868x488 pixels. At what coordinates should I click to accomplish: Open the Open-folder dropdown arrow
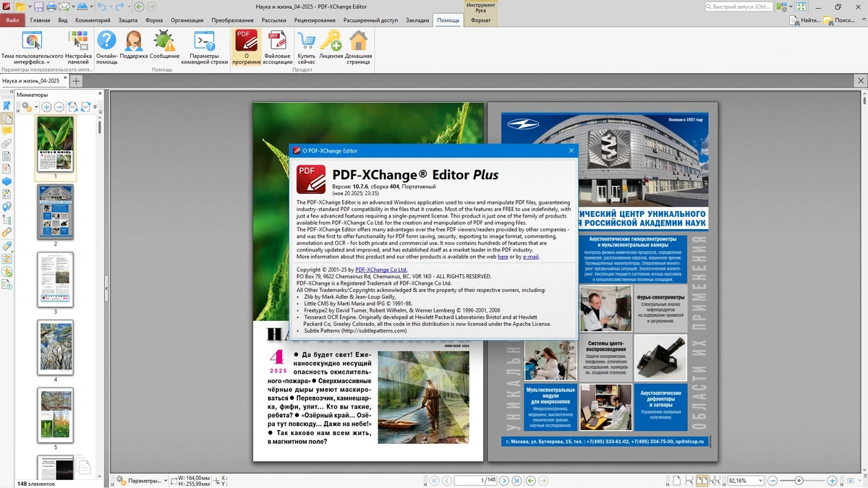(x=30, y=7)
